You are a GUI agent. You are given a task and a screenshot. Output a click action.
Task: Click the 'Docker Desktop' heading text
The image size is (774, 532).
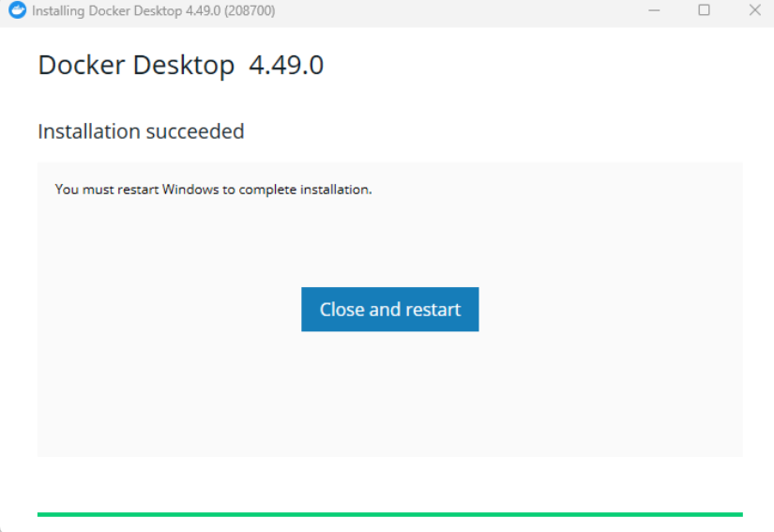click(x=136, y=66)
